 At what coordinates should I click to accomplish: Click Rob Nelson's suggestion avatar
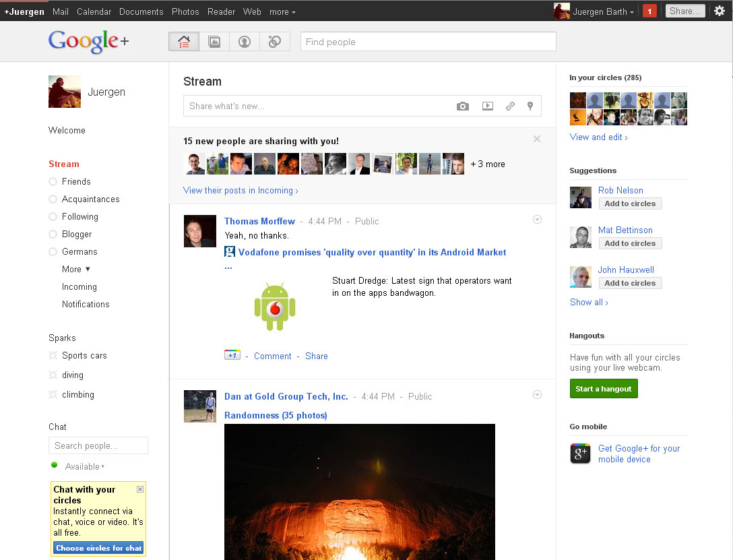pos(581,197)
